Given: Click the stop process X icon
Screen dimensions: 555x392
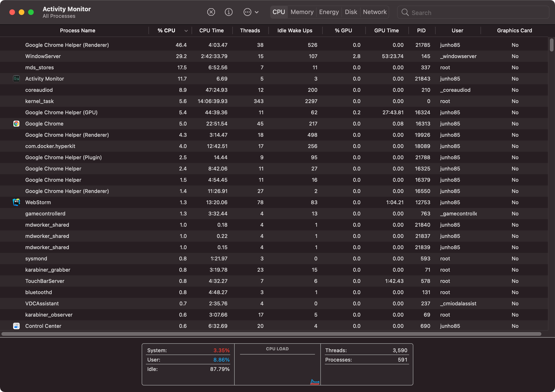Looking at the screenshot, I should (x=211, y=12).
